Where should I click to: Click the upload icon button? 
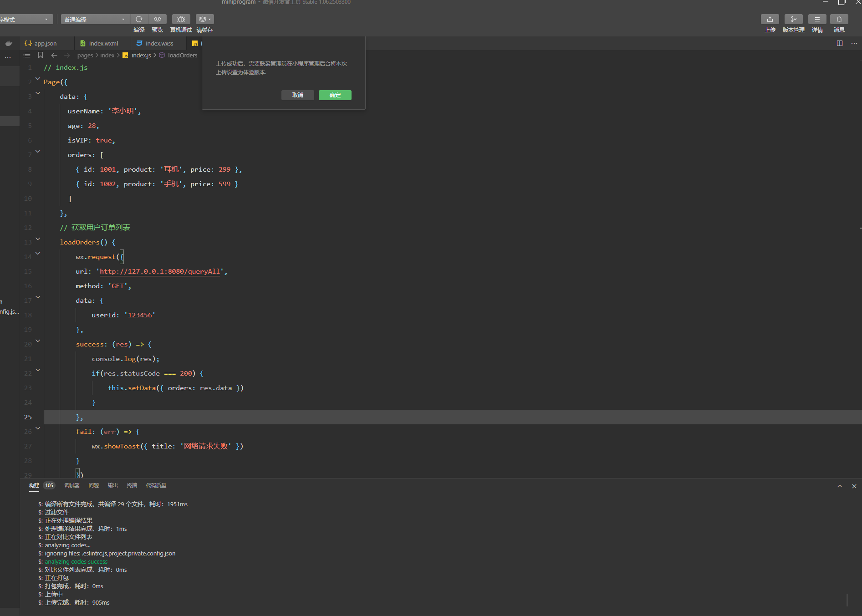click(770, 19)
